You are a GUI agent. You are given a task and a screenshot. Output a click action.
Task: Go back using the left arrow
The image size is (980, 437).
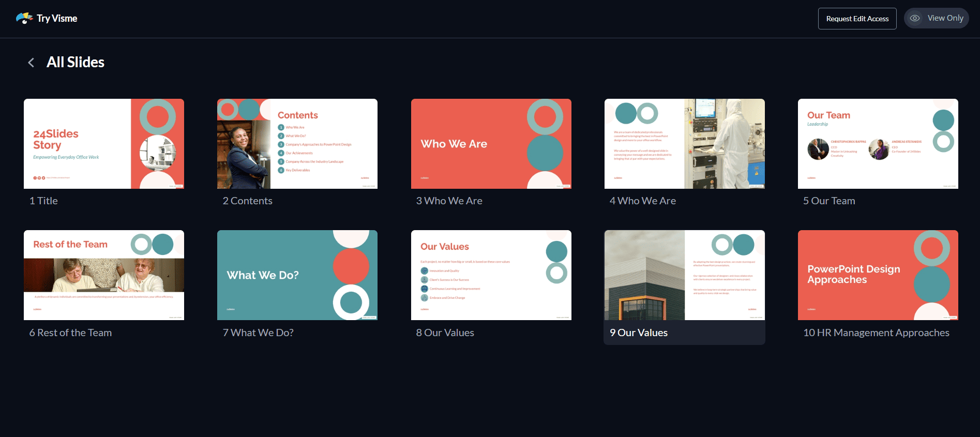coord(31,63)
